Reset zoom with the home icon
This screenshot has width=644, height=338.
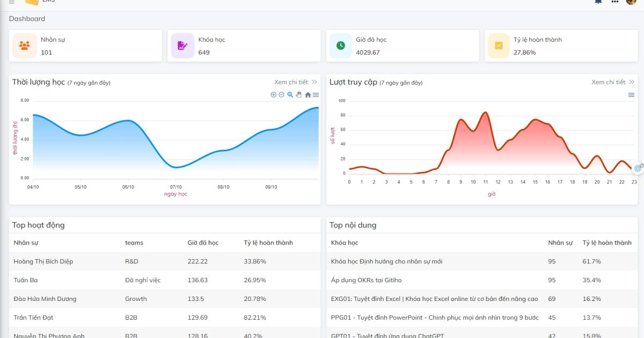tap(308, 95)
